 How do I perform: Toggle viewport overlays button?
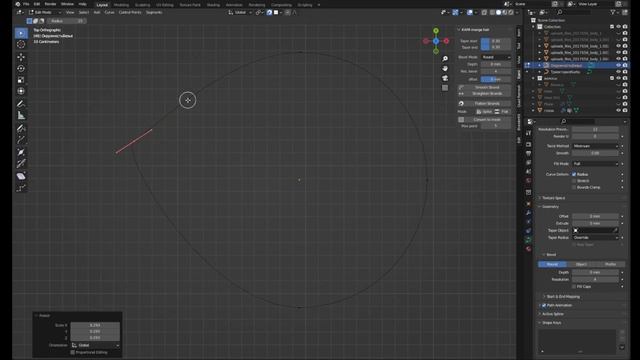point(469,13)
